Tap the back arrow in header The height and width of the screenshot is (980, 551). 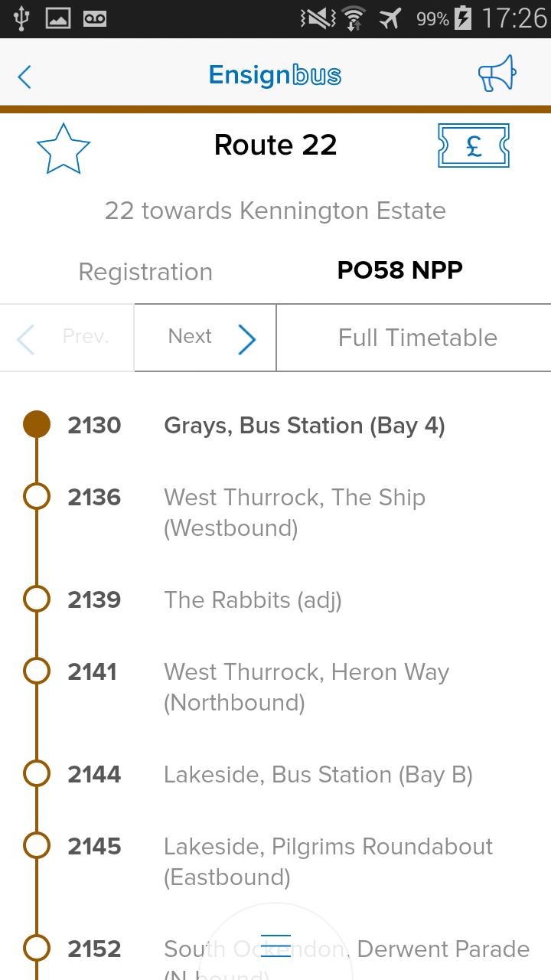pos(24,76)
